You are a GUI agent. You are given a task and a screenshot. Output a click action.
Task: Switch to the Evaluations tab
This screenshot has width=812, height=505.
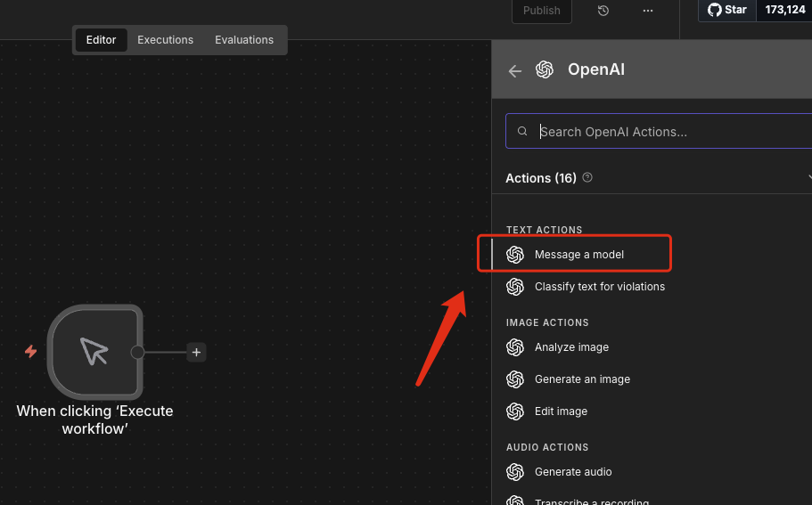click(x=244, y=40)
